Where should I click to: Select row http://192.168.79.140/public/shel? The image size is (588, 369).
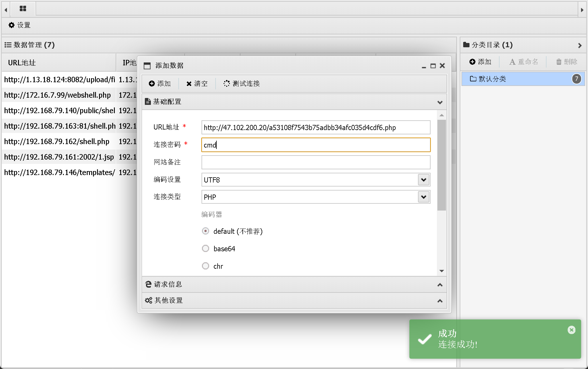pos(60,111)
